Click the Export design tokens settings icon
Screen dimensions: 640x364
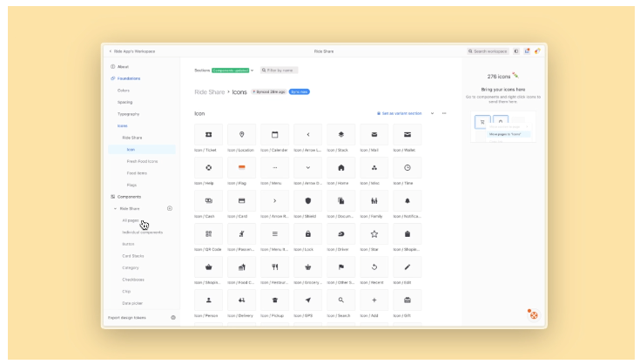[173, 318]
